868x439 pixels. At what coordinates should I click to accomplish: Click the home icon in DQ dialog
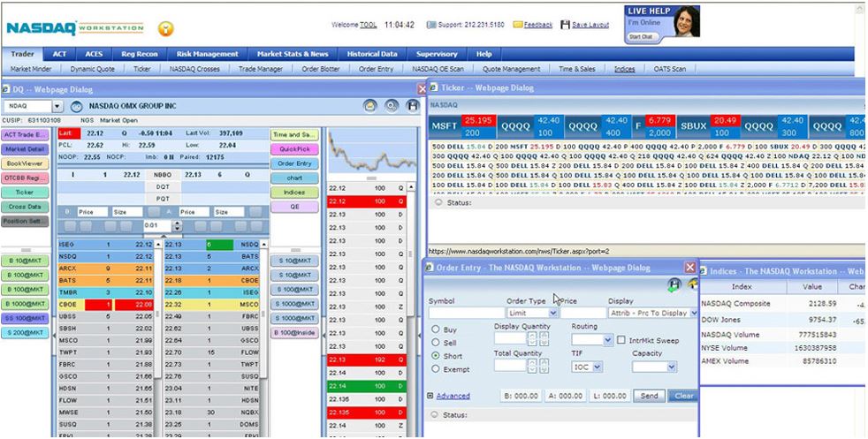pos(370,106)
